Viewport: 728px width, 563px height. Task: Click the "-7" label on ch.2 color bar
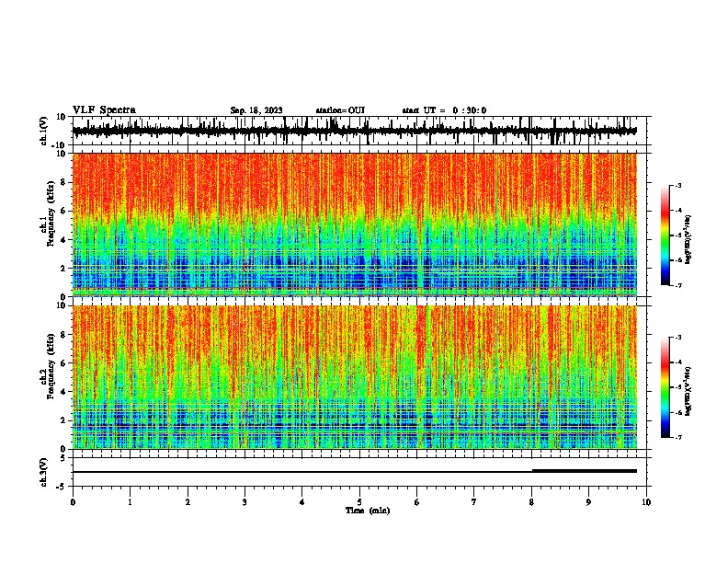click(678, 437)
